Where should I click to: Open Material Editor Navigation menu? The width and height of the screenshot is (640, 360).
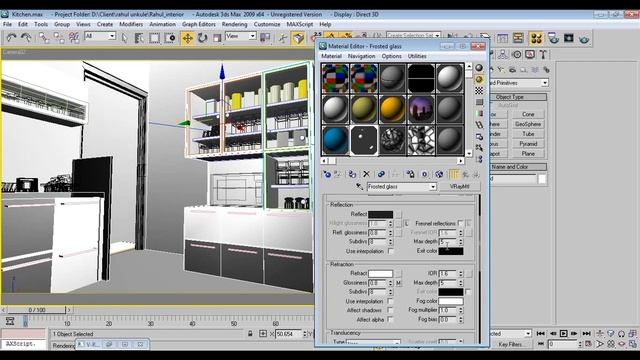pos(361,56)
